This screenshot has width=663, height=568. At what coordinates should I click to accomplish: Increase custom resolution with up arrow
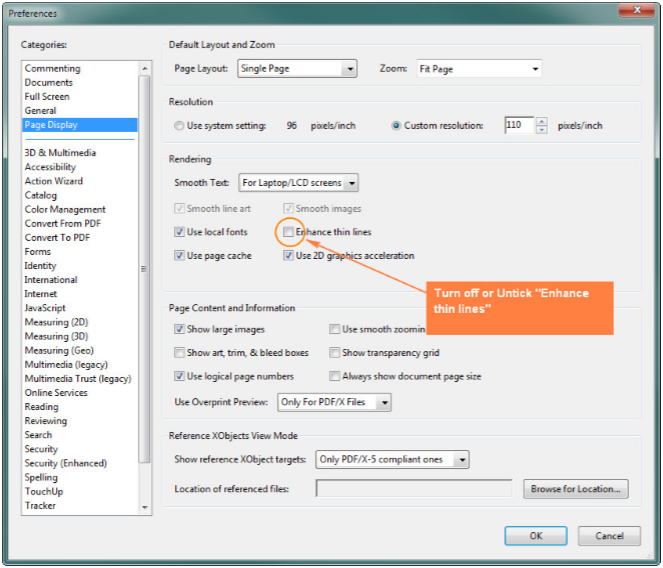(542, 121)
